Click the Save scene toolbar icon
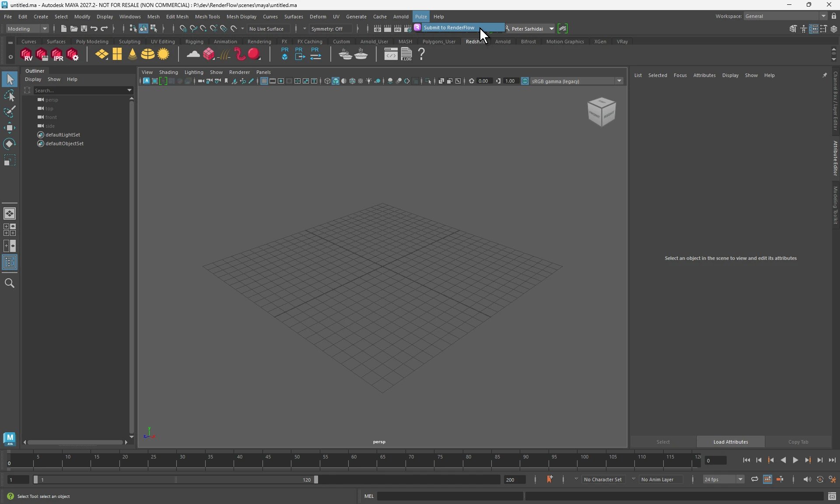Viewport: 840px width, 504px height. (x=84, y=29)
